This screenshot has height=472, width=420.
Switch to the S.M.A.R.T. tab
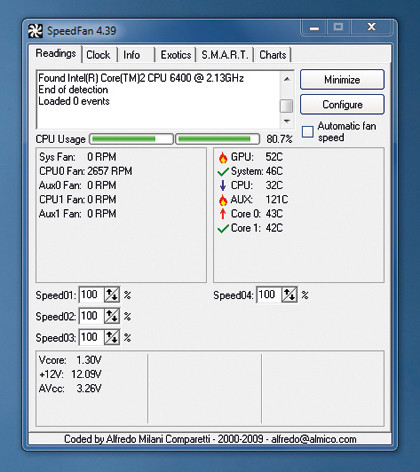[x=225, y=55]
